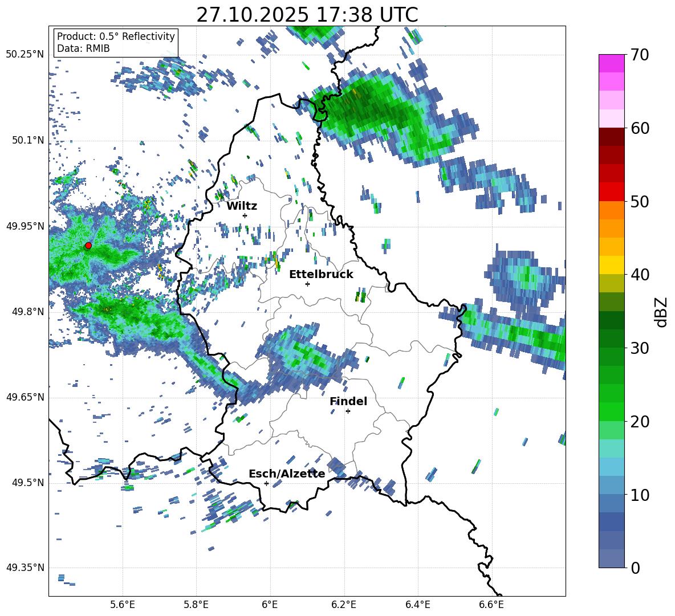This screenshot has height=616, width=675.
Task: Click the red radar site marker
Action: pos(88,246)
